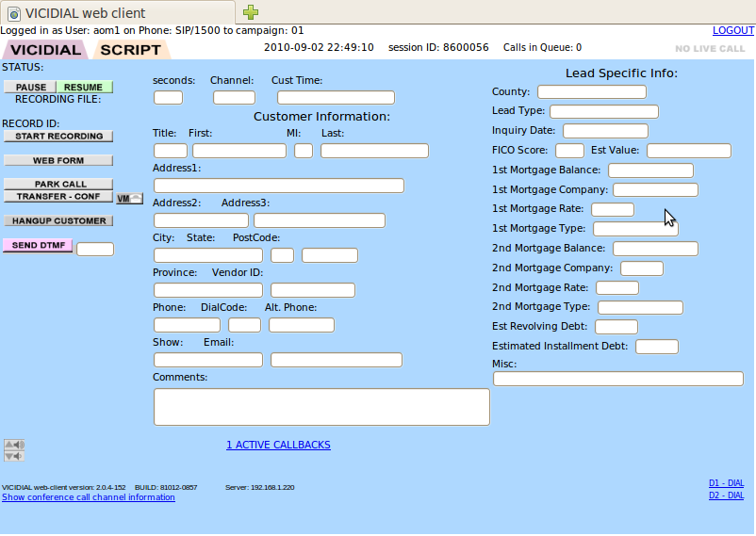The width and height of the screenshot is (756, 536).
Task: Switch to the SCRIPT tab
Action: [130, 50]
